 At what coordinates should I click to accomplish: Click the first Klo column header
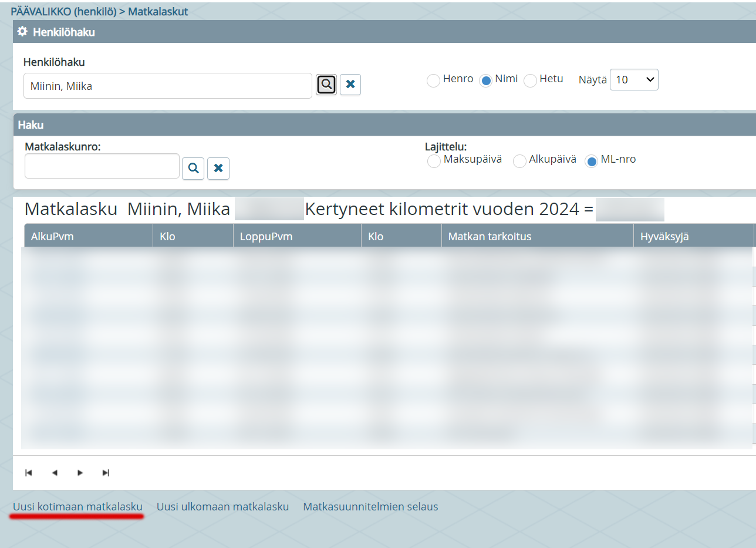pos(193,236)
